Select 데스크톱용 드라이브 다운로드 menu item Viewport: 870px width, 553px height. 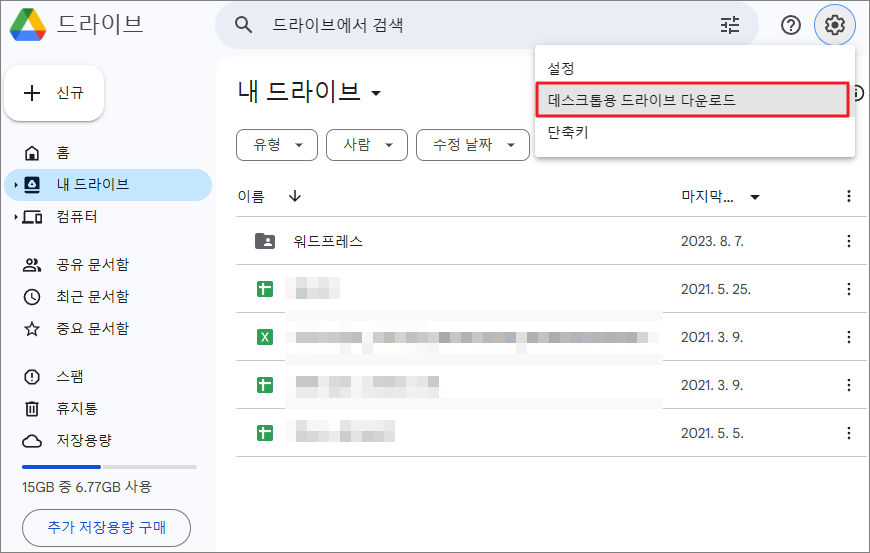[x=692, y=100]
